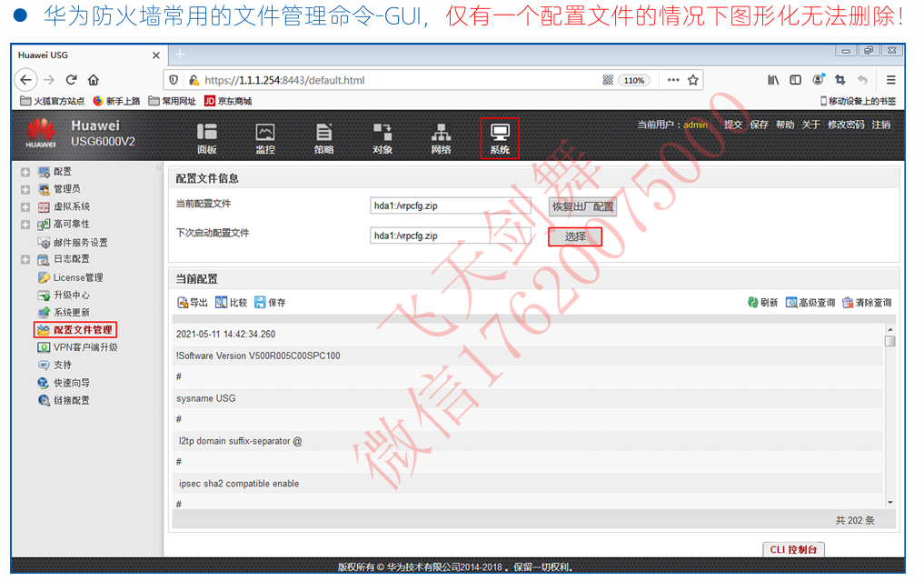Click the browser Back arrow button
This screenshot has width=924, height=581.
[26, 80]
